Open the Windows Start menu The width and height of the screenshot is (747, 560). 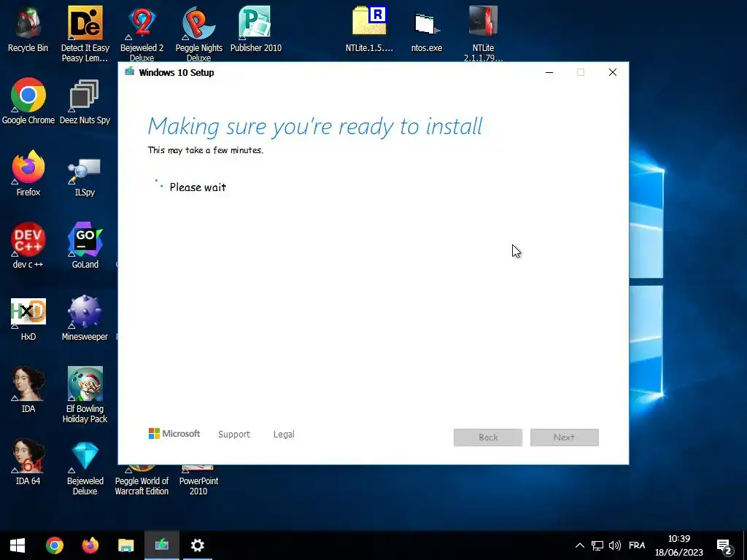tap(18, 545)
